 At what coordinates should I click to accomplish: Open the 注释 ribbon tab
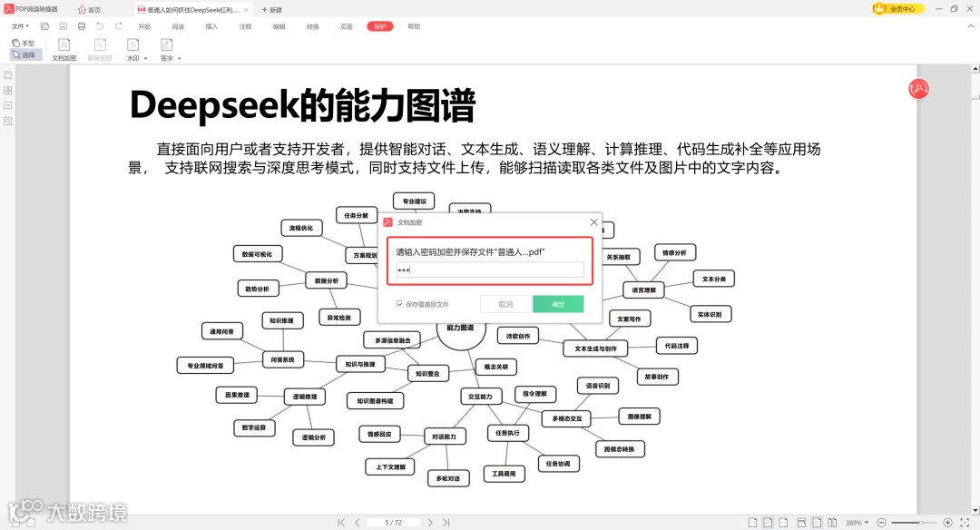coord(245,27)
